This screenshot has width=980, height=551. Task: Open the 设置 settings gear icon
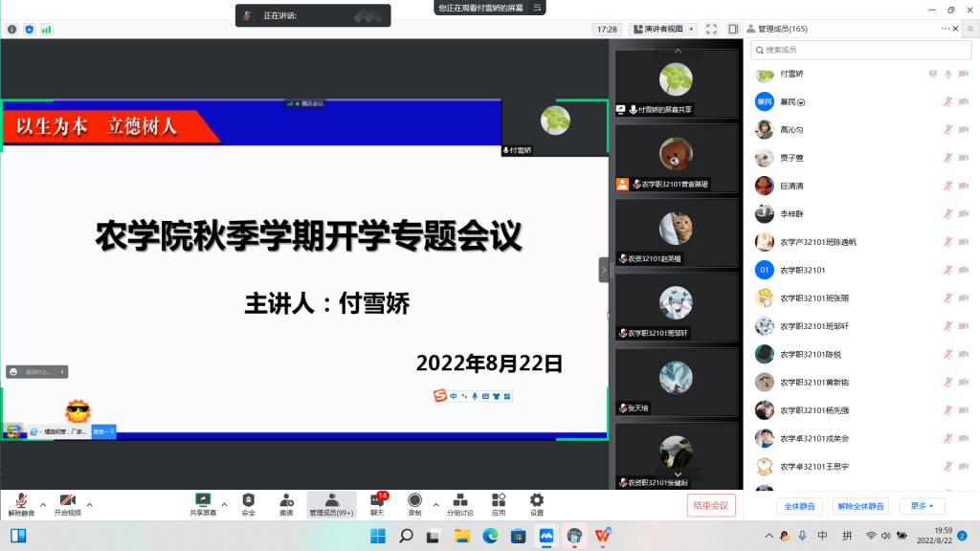[537, 500]
